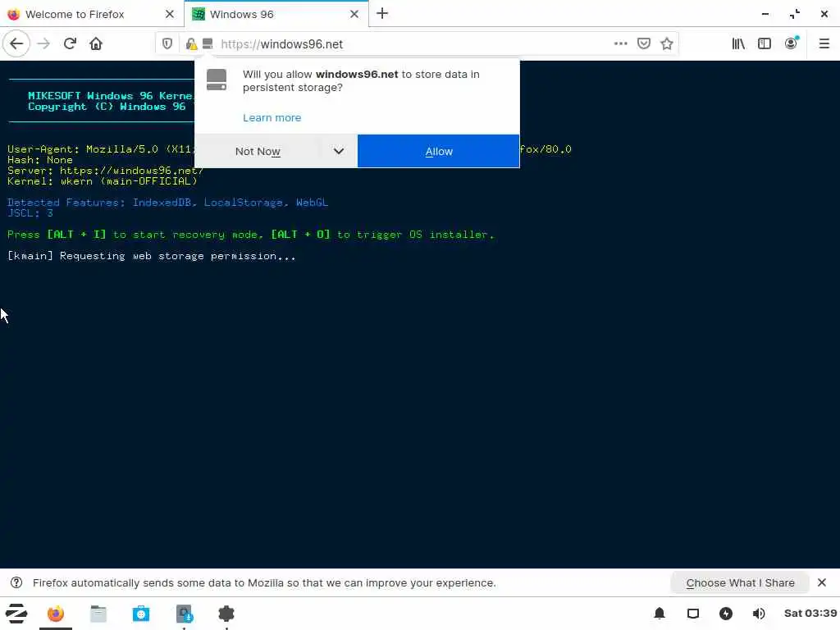Open the settings gear app in taskbar
Image resolution: width=840 pixels, height=630 pixels.
[x=226, y=614]
